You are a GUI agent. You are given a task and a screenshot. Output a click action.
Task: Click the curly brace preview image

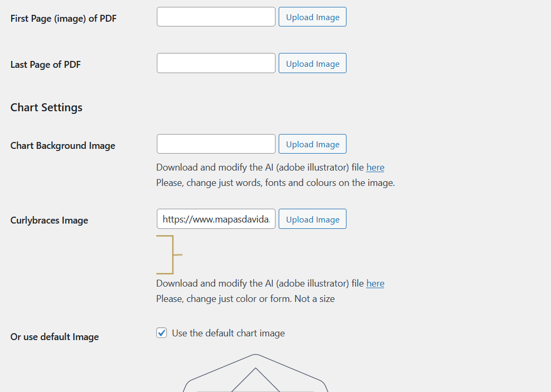tap(170, 254)
